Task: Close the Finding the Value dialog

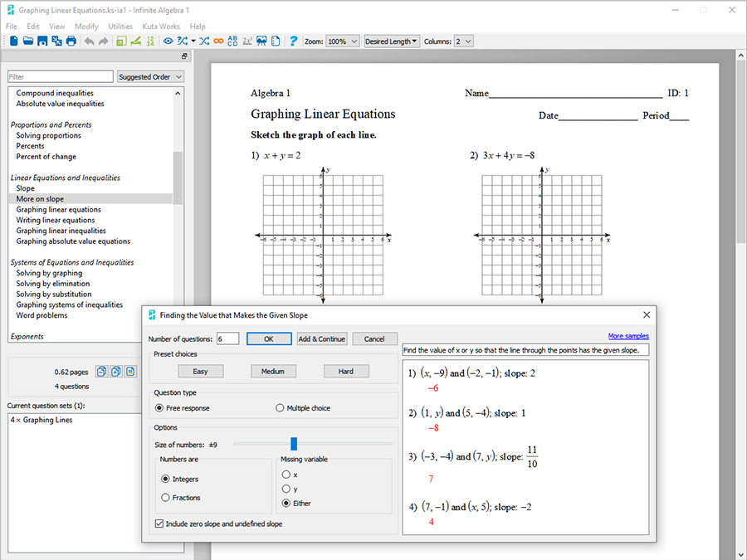Action: pyautogui.click(x=647, y=314)
